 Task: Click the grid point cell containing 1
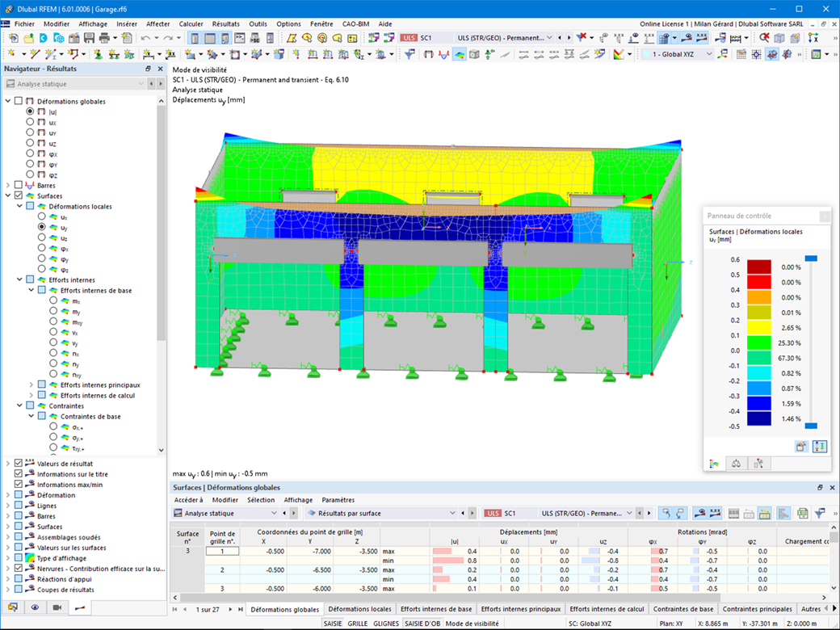222,551
